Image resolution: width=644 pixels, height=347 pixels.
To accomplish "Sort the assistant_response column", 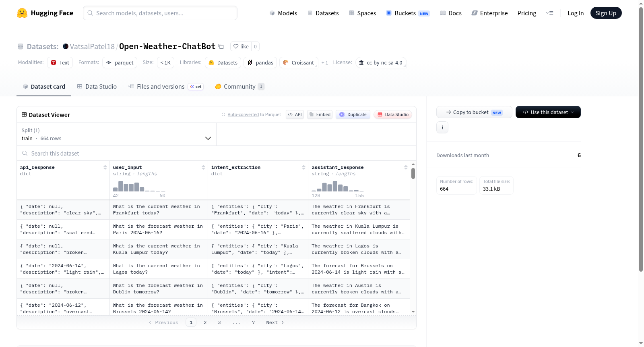I will click(406, 167).
